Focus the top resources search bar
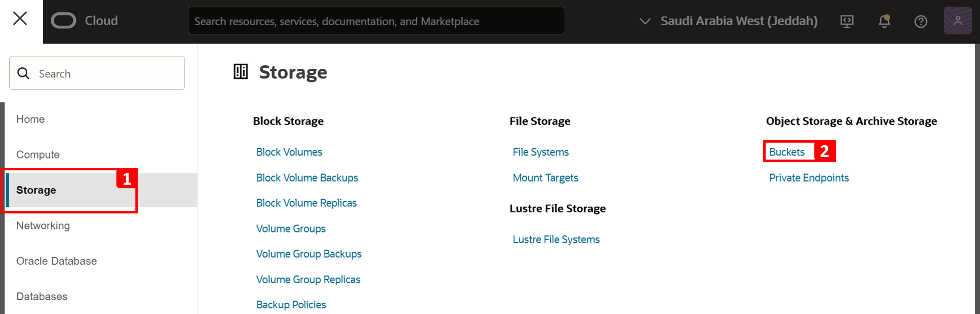Screen dimensions: 980x314 tap(376, 21)
